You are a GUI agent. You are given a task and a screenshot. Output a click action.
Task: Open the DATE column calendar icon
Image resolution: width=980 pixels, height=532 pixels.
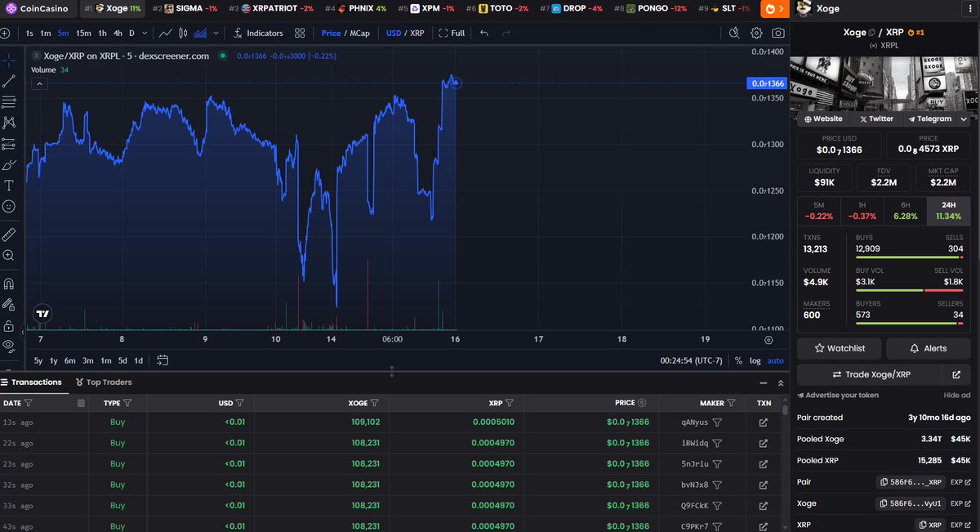81,403
